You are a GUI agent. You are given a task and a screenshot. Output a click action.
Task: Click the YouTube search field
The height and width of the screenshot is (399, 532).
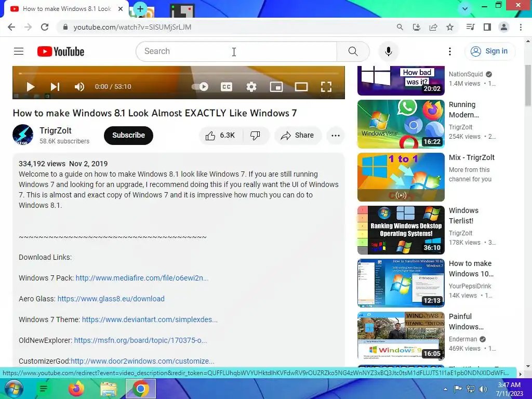click(x=236, y=51)
